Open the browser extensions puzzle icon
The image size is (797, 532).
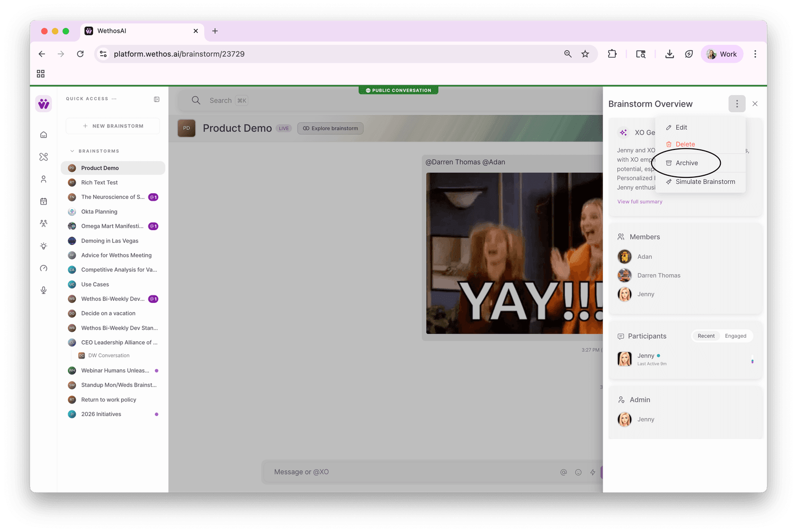(x=612, y=54)
